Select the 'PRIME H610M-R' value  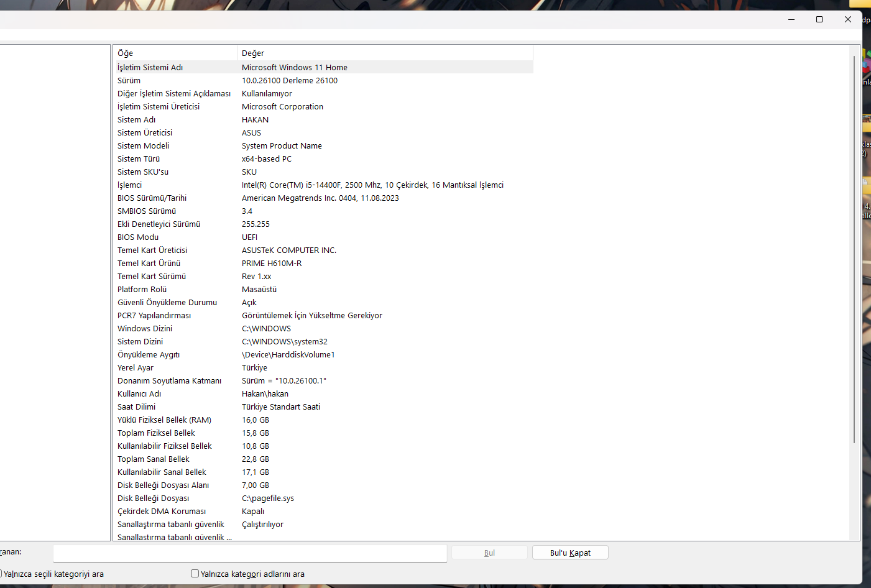click(x=272, y=264)
